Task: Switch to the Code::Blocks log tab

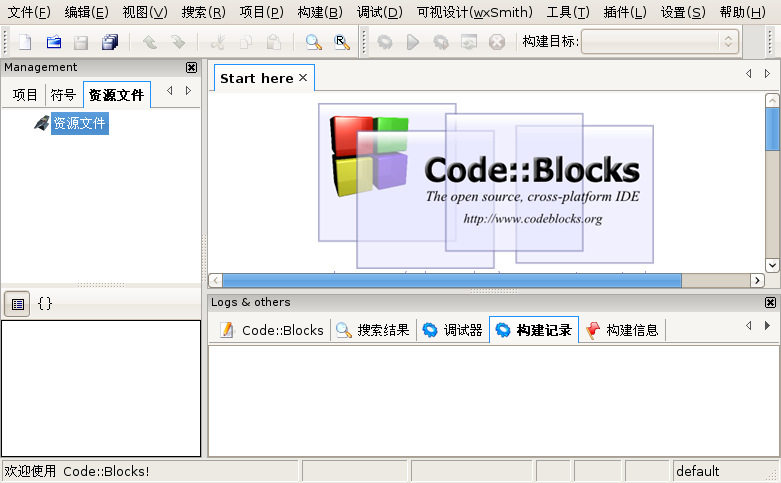Action: [x=272, y=330]
